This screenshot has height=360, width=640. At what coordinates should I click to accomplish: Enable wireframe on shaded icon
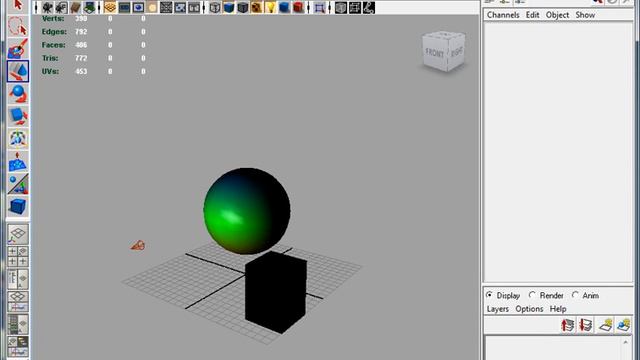(x=243, y=7)
